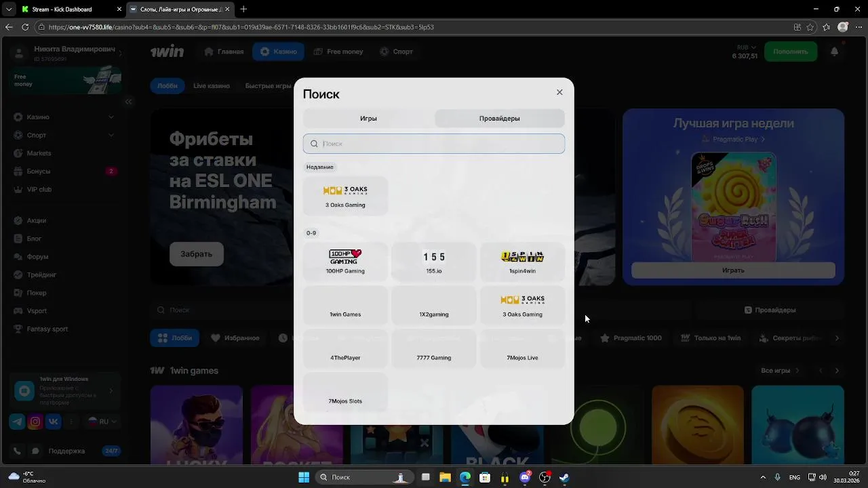The width and height of the screenshot is (868, 488).
Task: Open the Провайдеры filter on casino page
Action: 770,310
